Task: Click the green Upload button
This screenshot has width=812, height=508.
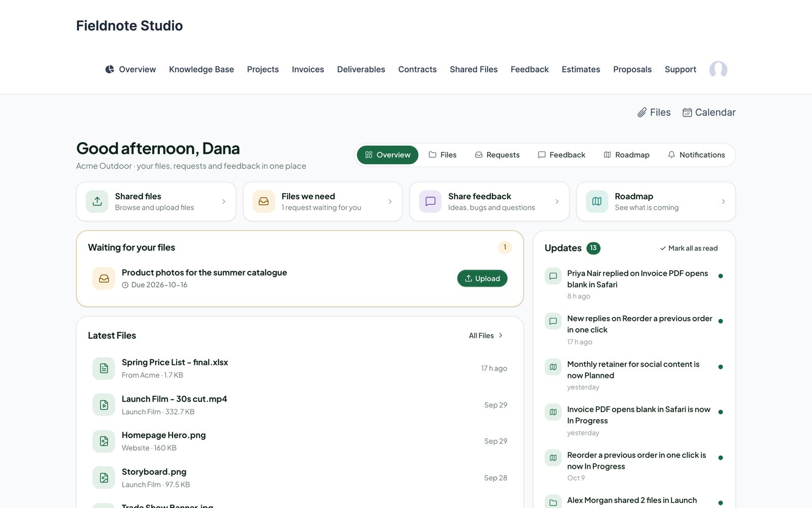Action: pos(482,278)
